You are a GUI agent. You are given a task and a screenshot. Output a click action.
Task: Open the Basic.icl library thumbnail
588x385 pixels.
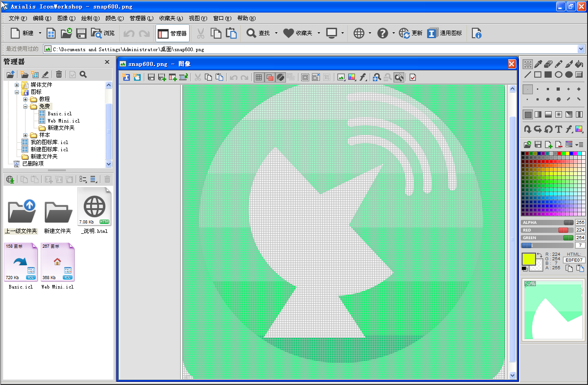pos(21,262)
